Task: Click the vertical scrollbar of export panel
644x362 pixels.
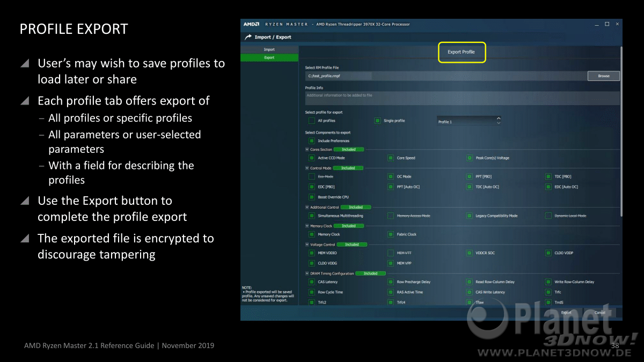Action: coord(621,131)
